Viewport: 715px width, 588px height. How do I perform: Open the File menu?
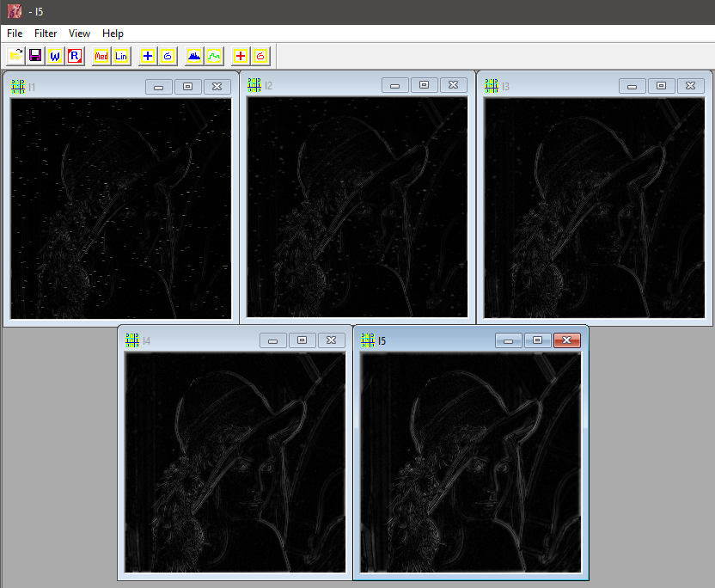click(15, 34)
